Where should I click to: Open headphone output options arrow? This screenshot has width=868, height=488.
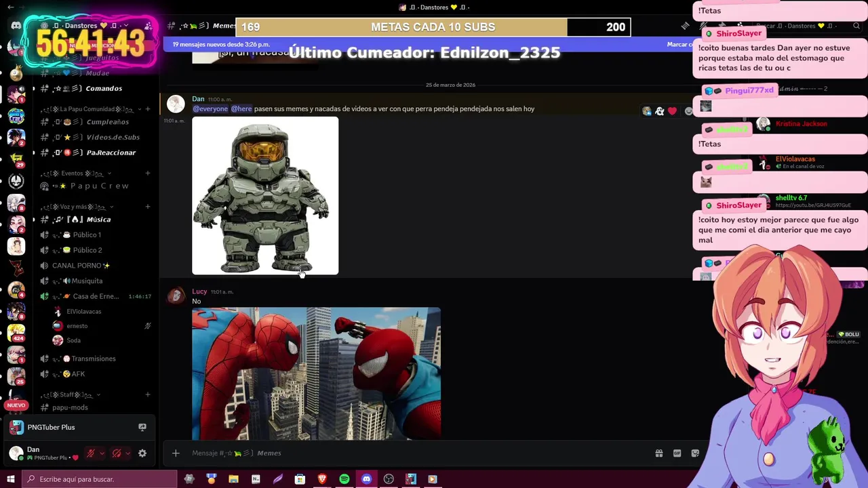pos(128,453)
